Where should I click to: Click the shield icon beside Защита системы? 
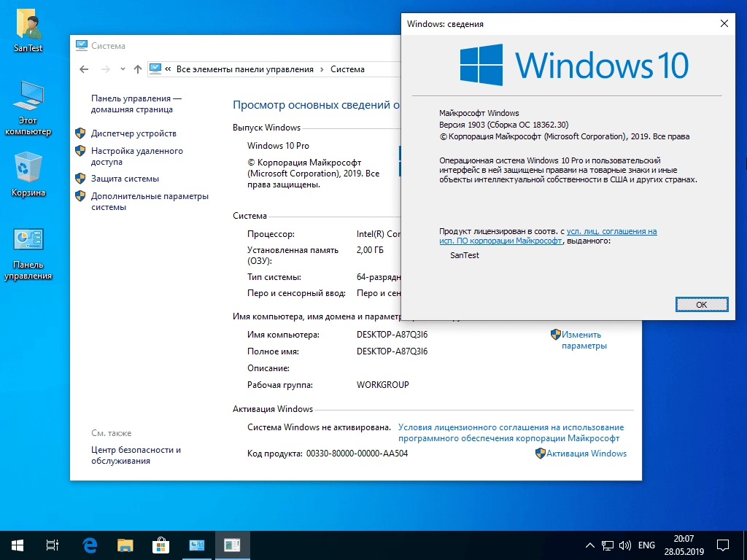[80, 179]
